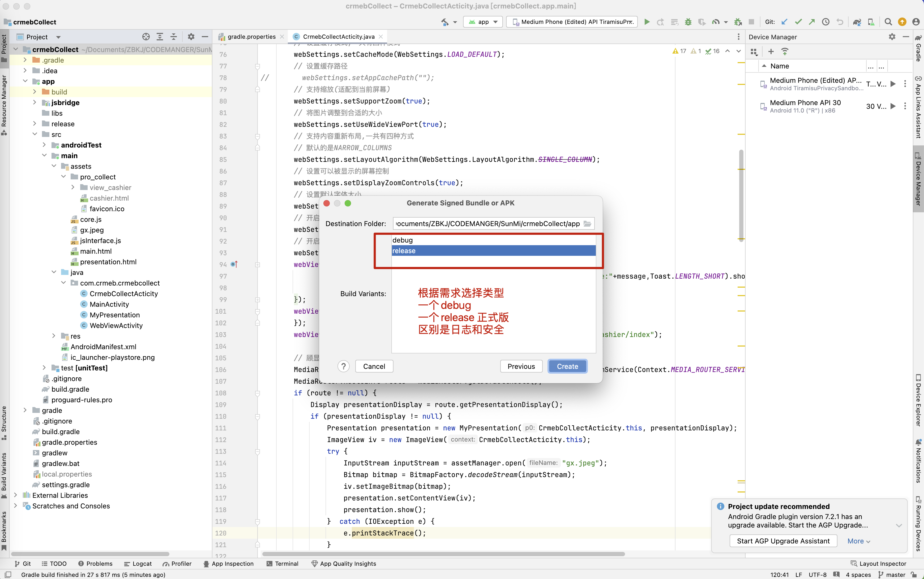Click the Gradle sync/refresh icon

click(x=857, y=22)
